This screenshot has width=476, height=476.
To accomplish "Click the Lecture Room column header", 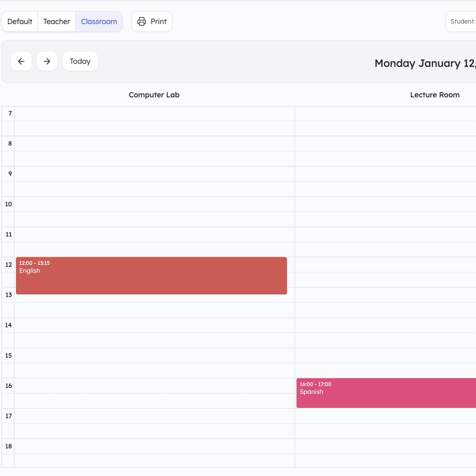I will pos(435,95).
